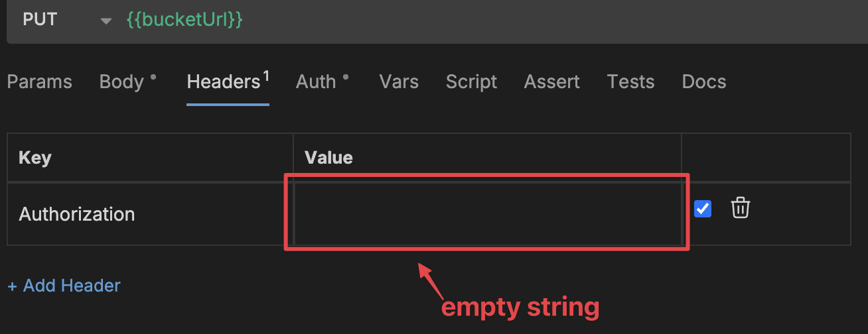
Task: Click the + Add Header link
Action: 64,286
